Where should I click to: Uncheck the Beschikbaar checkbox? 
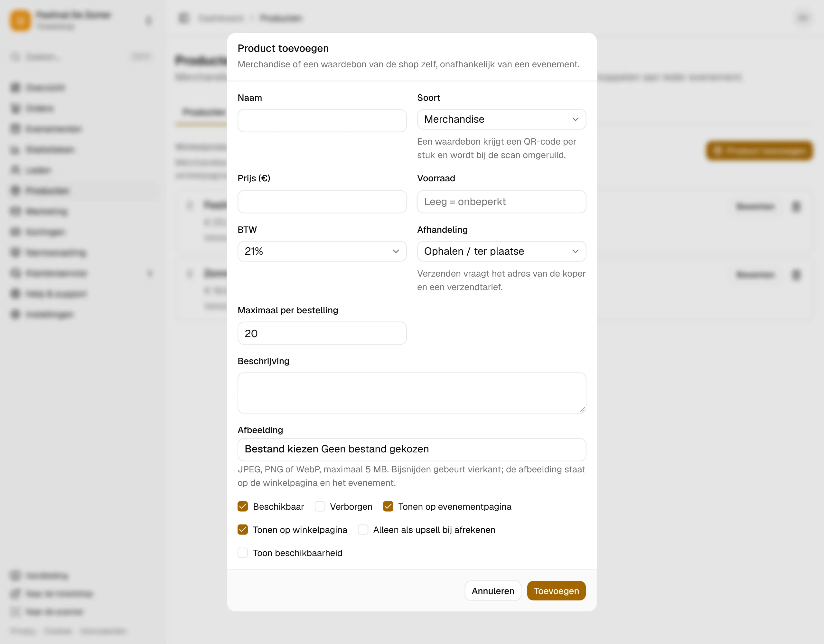tap(243, 507)
